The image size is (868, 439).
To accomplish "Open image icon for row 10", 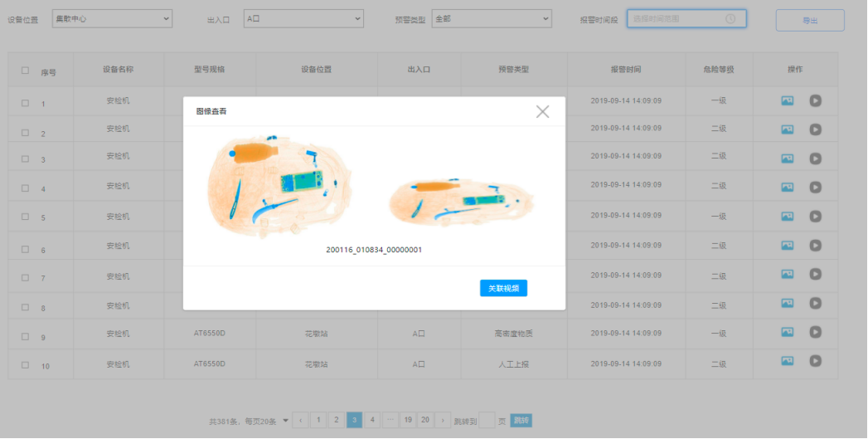I will [x=788, y=361].
